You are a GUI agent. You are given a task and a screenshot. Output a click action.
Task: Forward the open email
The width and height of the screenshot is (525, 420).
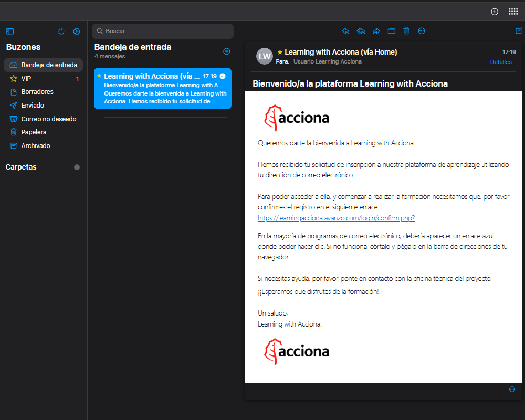tap(376, 31)
